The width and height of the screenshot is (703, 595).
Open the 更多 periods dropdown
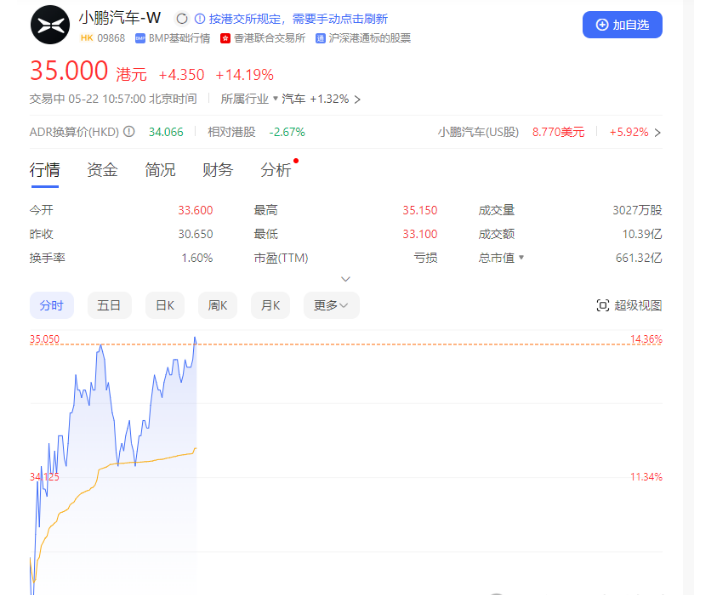(x=331, y=305)
